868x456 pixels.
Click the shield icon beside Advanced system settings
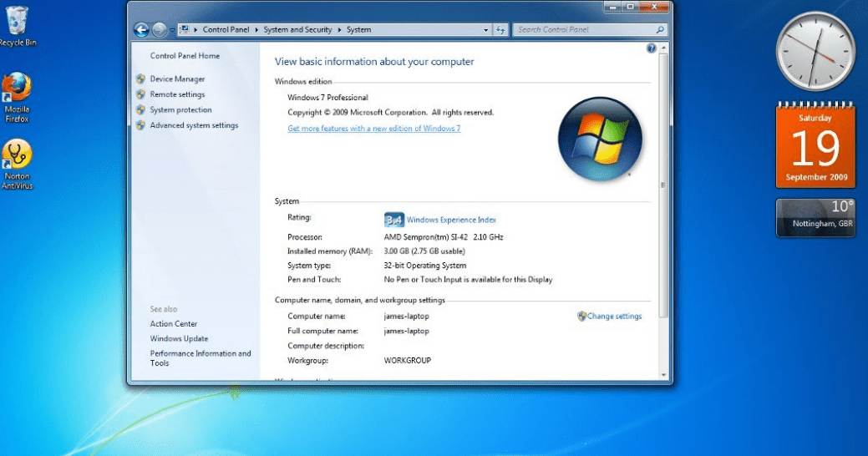[140, 125]
